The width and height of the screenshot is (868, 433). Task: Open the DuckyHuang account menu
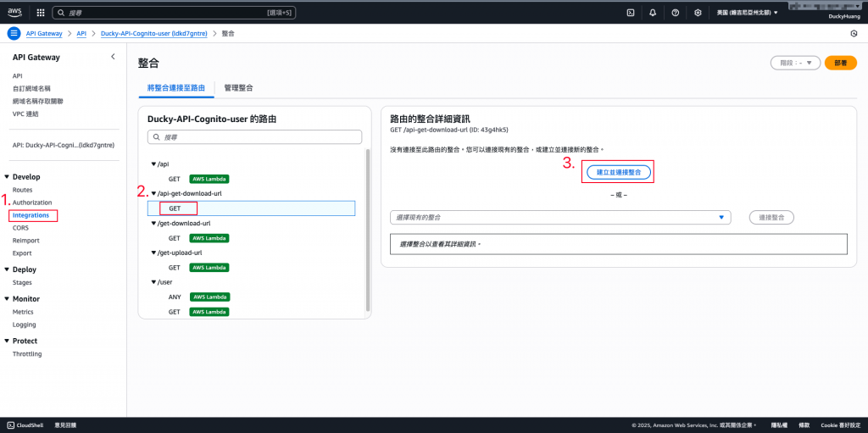[x=843, y=16]
